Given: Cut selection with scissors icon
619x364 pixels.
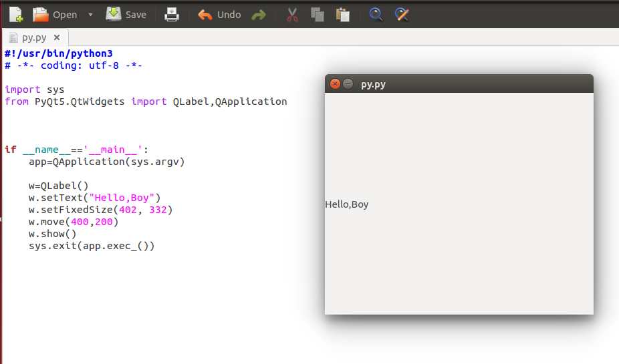Looking at the screenshot, I should point(292,15).
